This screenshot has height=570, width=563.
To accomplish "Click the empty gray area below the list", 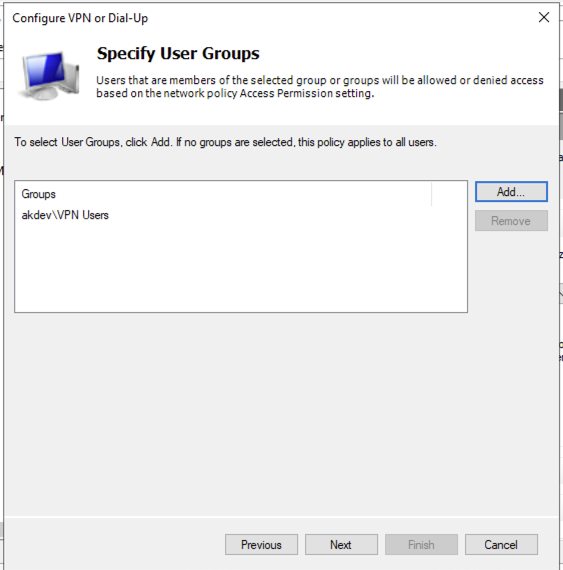I will [282, 414].
